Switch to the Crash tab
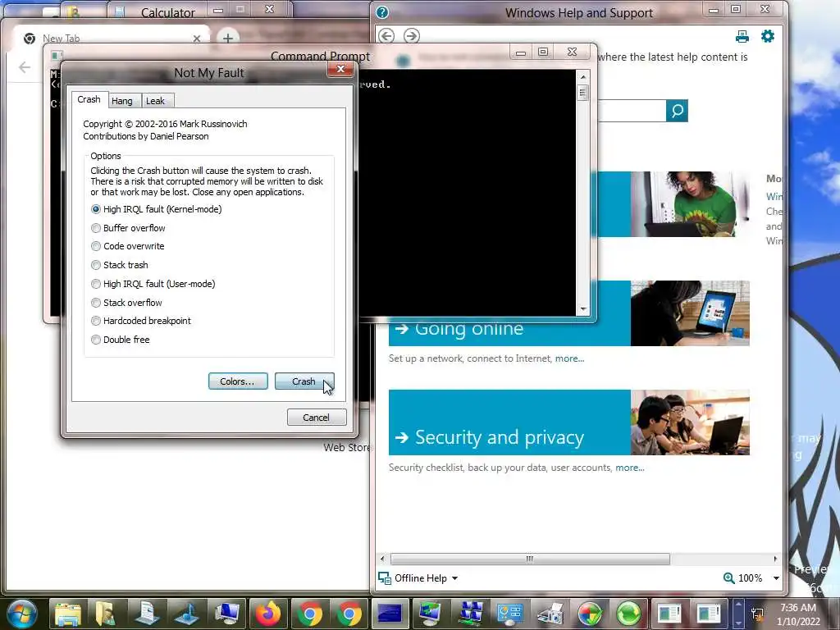 pyautogui.click(x=89, y=99)
